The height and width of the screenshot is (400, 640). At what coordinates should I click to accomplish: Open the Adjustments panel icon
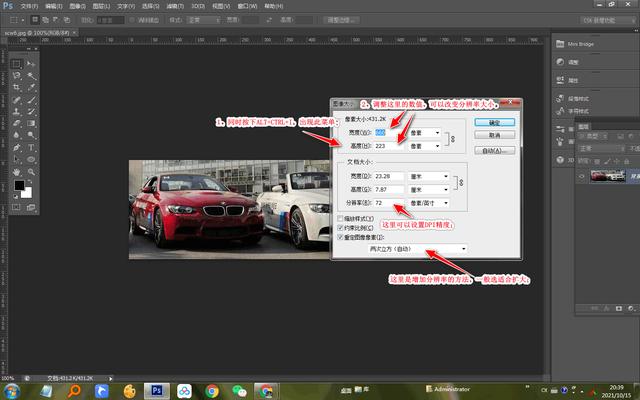560,62
